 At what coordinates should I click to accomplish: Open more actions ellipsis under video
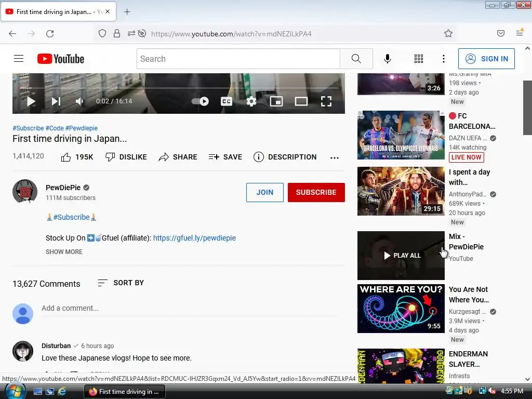335,158
